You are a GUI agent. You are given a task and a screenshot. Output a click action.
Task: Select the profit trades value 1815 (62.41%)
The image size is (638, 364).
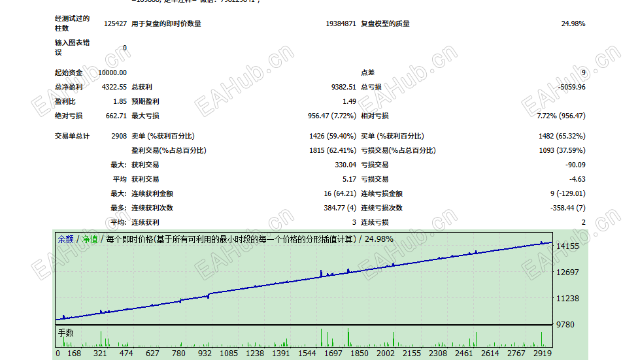tap(333, 150)
